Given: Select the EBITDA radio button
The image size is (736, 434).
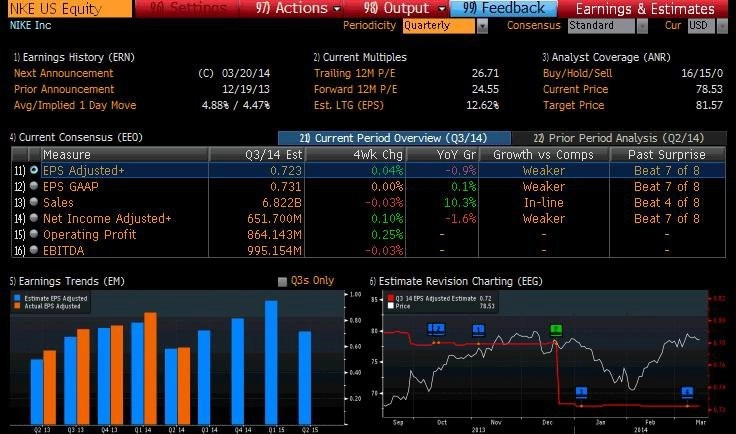Looking at the screenshot, I should [x=34, y=250].
